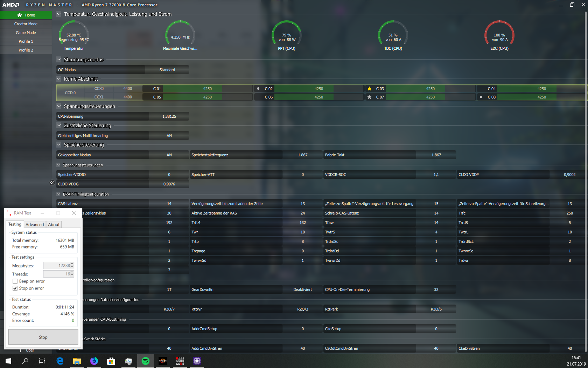The image size is (588, 368).
Task: Click the OC-Modus Standard value
Action: click(167, 70)
